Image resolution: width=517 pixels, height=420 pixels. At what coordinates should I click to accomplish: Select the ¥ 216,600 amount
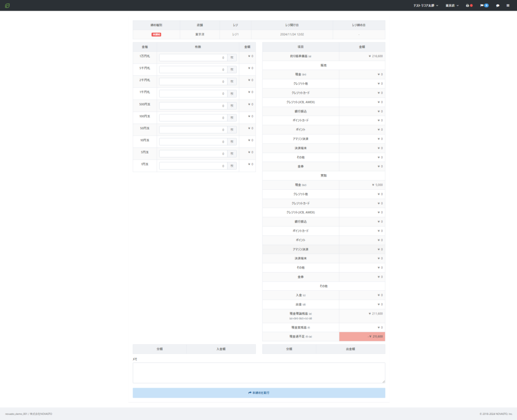[x=376, y=57]
